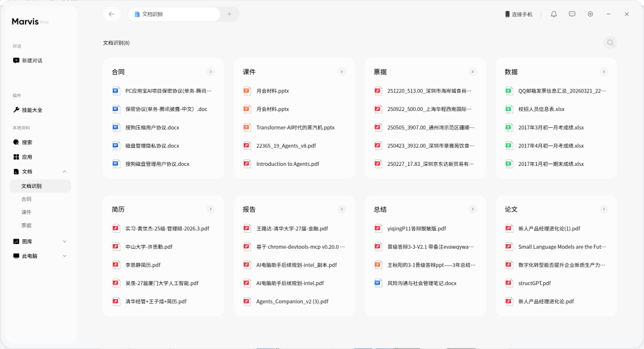Click PDF icon of yiqingP11答辩脱敏版.pdf
Image resolution: width=644 pixels, height=349 pixels.
coord(378,228)
